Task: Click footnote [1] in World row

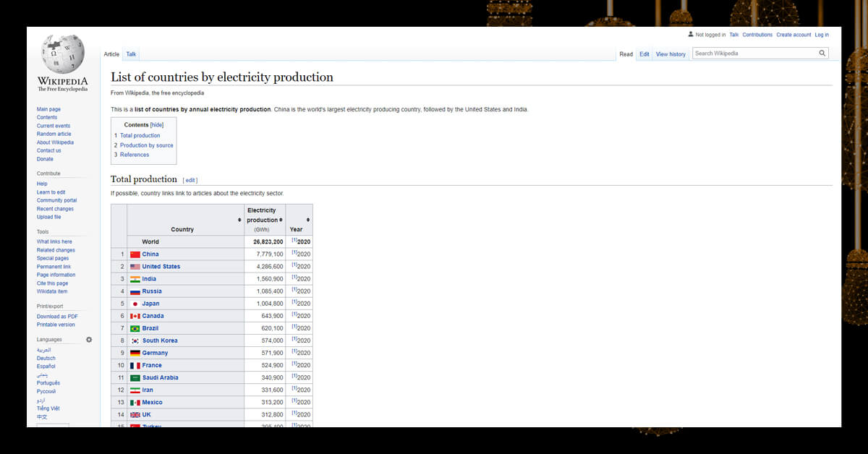Action: [x=294, y=240]
